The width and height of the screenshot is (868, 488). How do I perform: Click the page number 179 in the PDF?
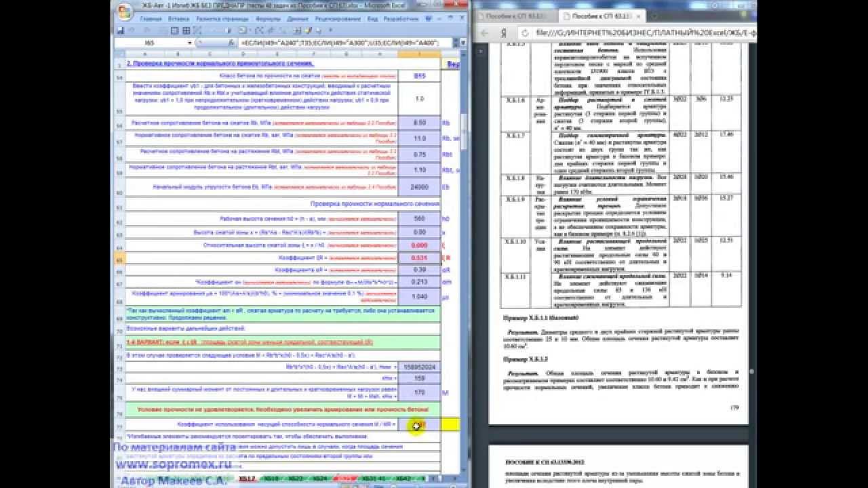click(x=734, y=407)
